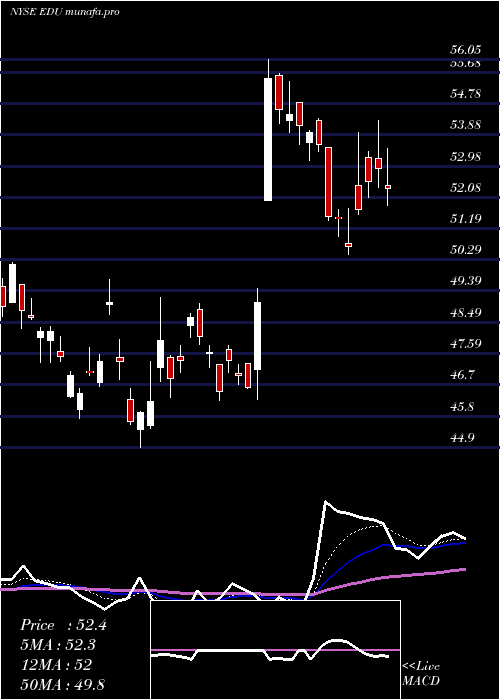Select the 46.7 price axis label
Screen dimensions: 500x700
tap(462, 375)
